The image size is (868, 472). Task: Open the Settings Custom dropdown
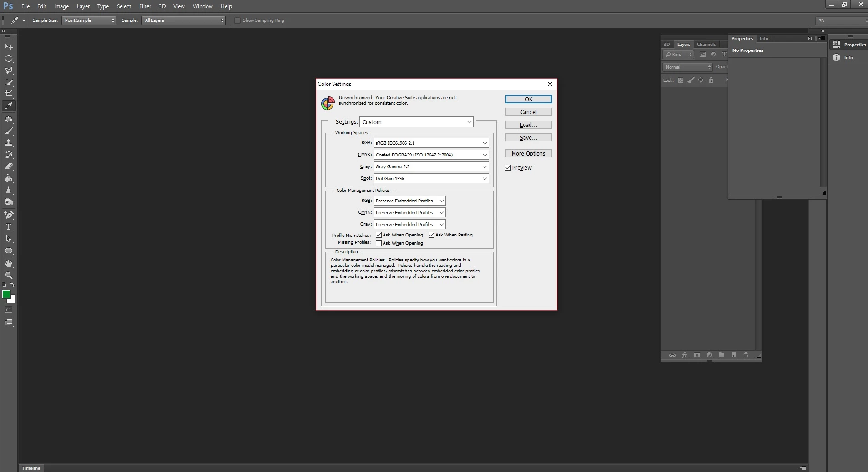416,122
